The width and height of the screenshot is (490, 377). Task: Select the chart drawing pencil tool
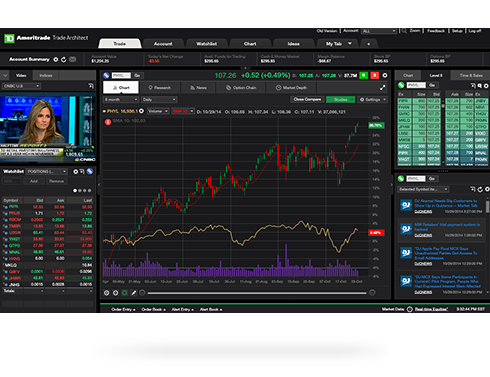click(133, 293)
